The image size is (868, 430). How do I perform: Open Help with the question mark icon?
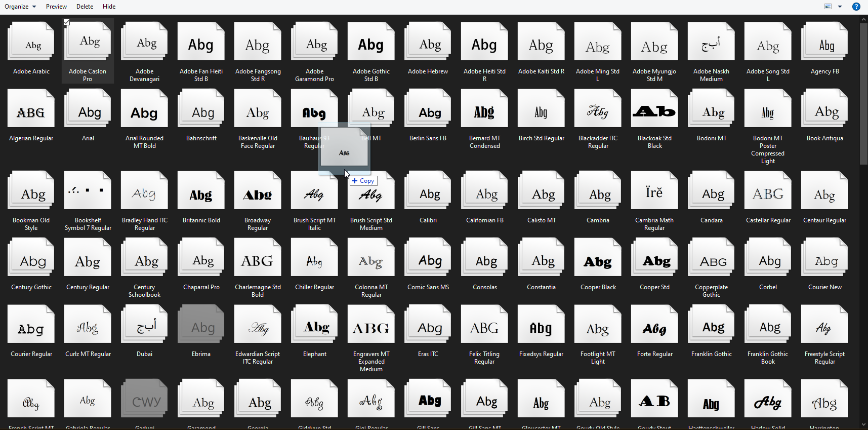pos(856,7)
